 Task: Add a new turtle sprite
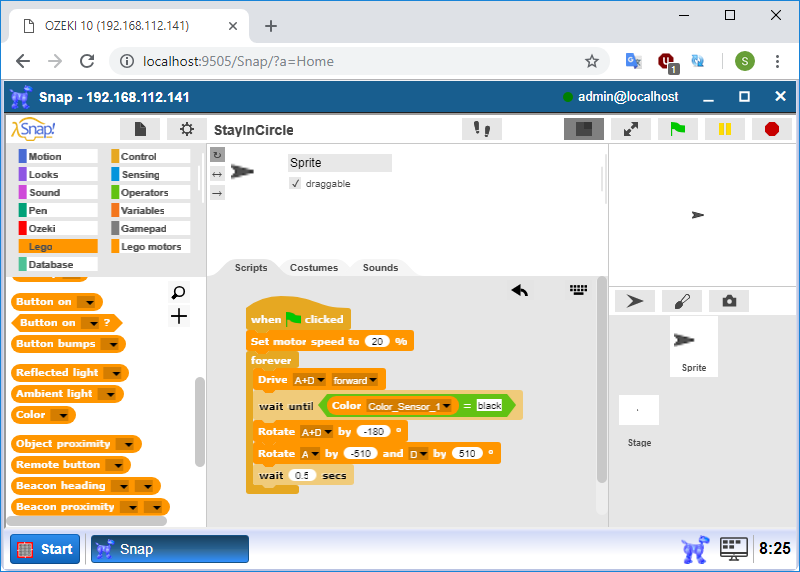click(x=635, y=301)
